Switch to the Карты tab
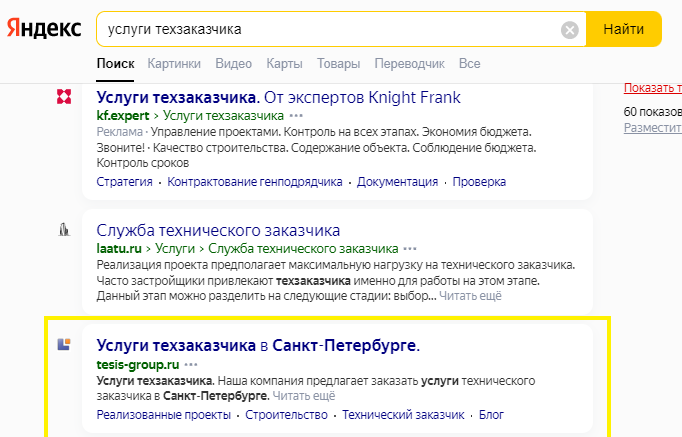The image size is (682, 437). tap(284, 64)
